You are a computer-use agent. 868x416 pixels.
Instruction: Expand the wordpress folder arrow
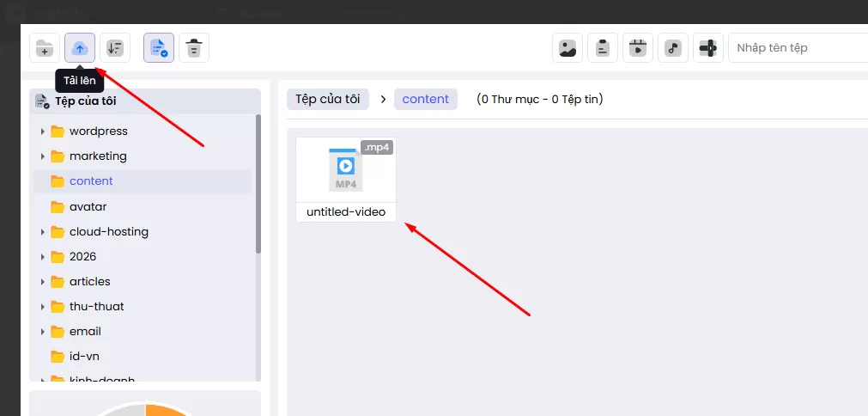[x=42, y=132]
